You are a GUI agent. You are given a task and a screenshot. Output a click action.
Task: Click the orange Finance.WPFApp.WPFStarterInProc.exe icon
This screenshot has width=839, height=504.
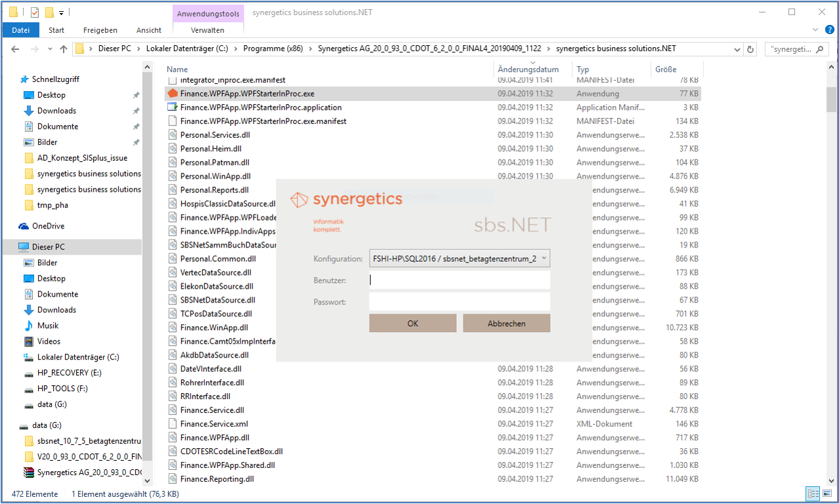[x=173, y=93]
